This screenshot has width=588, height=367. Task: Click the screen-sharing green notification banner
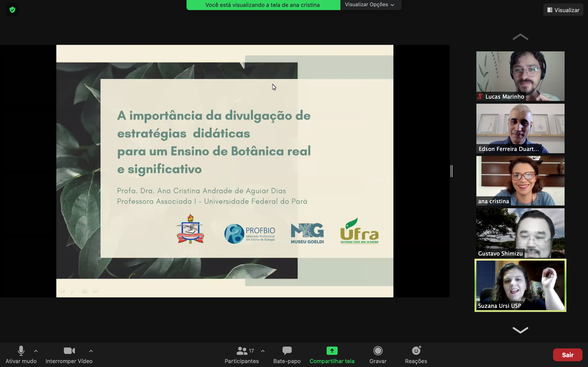pos(263,5)
